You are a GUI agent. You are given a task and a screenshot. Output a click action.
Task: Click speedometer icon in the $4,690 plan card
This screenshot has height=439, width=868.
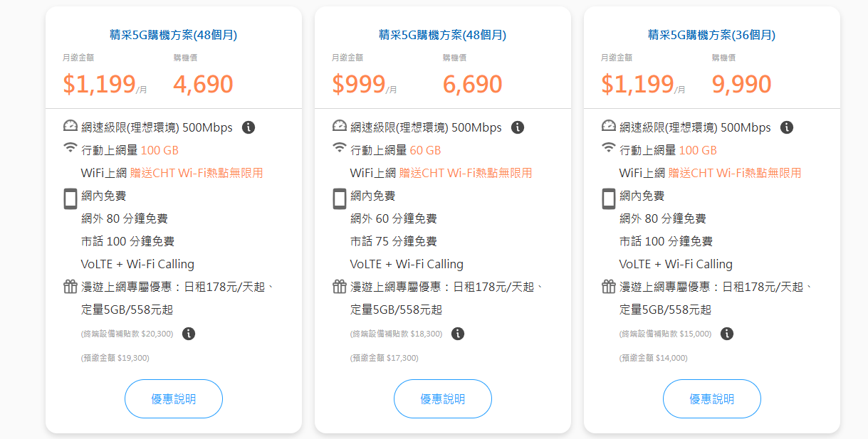pos(70,126)
